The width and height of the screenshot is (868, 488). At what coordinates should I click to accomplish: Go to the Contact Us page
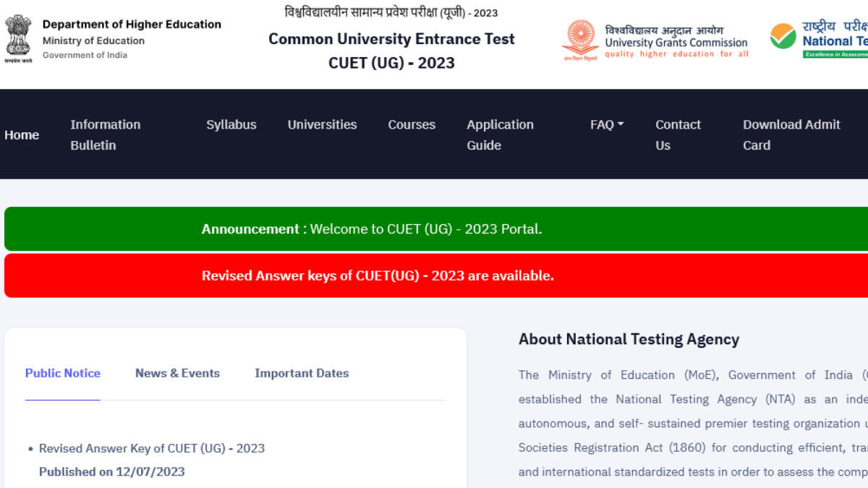pyautogui.click(x=678, y=134)
